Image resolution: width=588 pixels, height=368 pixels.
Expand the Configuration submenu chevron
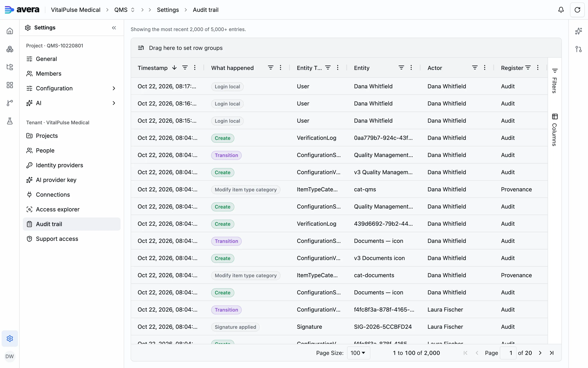point(114,88)
